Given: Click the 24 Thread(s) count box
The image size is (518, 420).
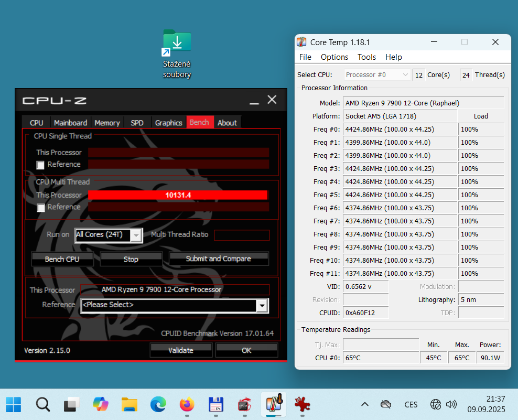Looking at the screenshot, I should 466,75.
